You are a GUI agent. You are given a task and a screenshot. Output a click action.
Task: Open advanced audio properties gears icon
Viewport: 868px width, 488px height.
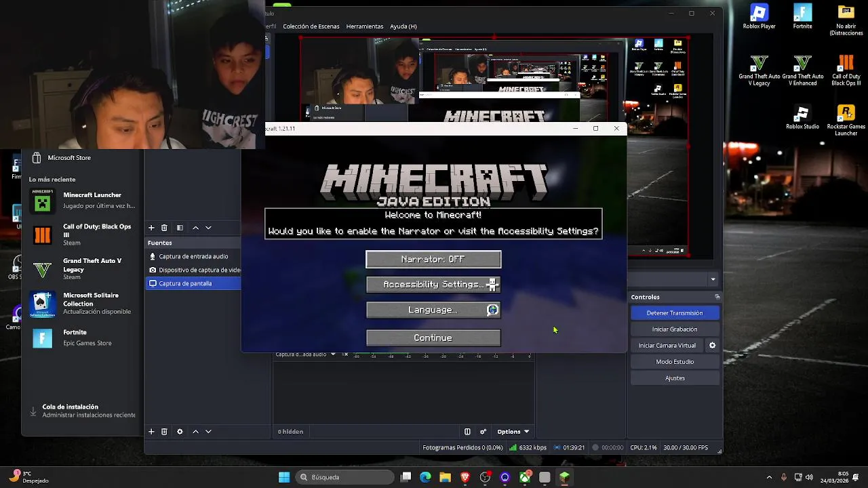click(x=484, y=432)
